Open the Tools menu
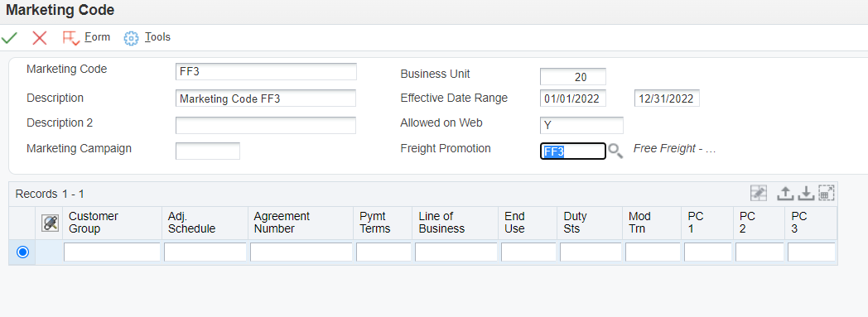 pos(157,37)
